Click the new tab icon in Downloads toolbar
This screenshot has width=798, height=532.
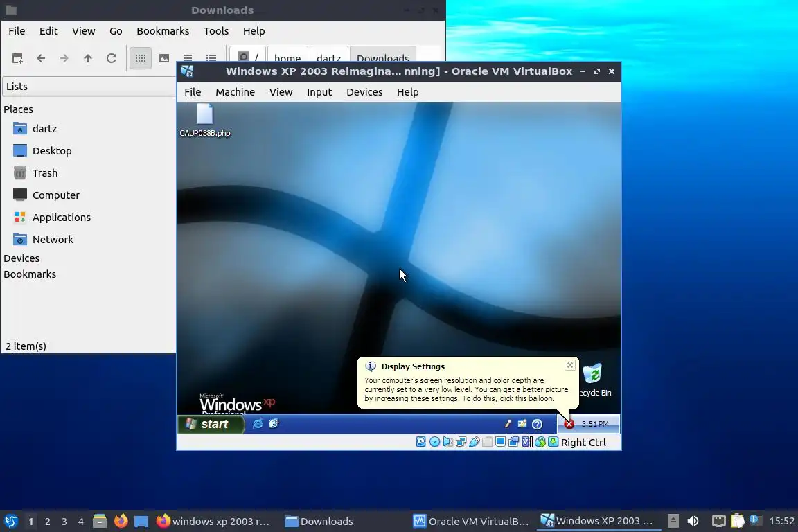[x=17, y=58]
